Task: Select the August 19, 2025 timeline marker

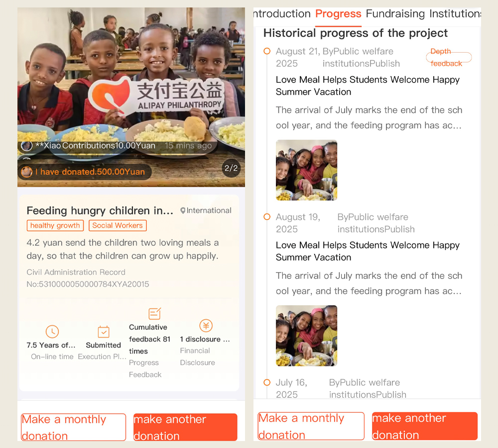Action: coord(267,217)
